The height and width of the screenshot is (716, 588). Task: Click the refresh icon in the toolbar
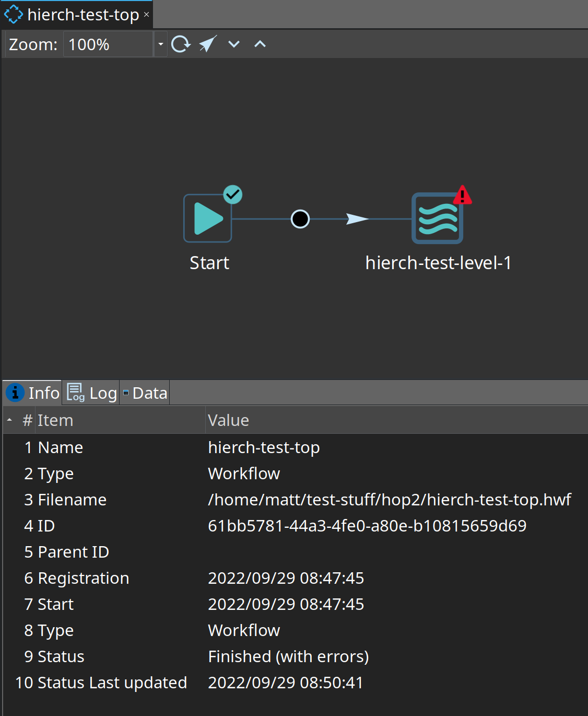[181, 44]
